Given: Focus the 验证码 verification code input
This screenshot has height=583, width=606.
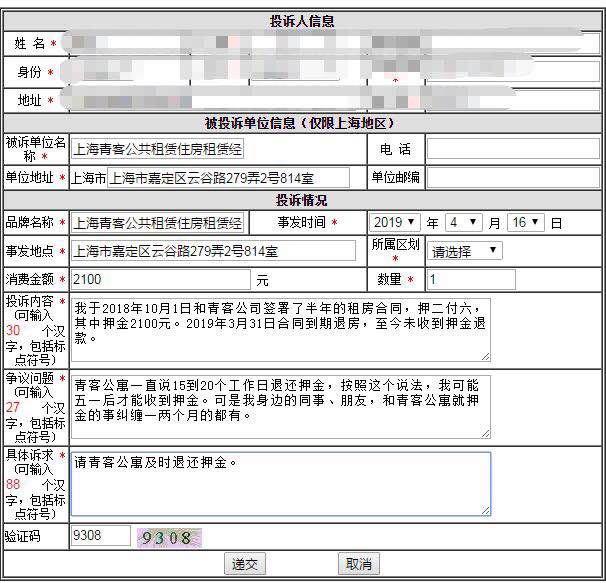Looking at the screenshot, I should (x=100, y=536).
